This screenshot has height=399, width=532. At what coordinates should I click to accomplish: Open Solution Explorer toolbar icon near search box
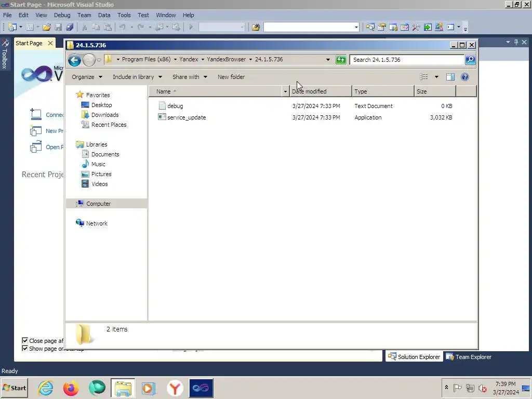pyautogui.click(x=370, y=27)
